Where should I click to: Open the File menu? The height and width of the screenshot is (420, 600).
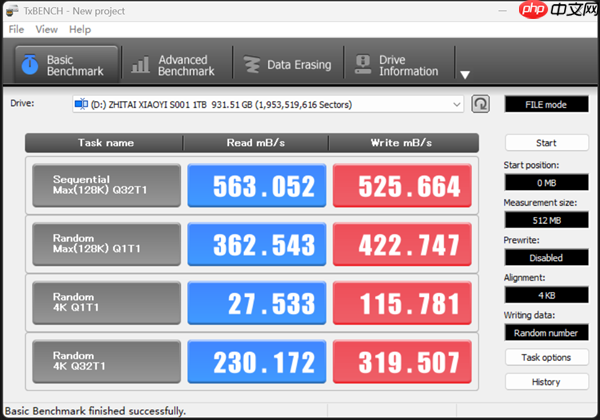tap(17, 29)
